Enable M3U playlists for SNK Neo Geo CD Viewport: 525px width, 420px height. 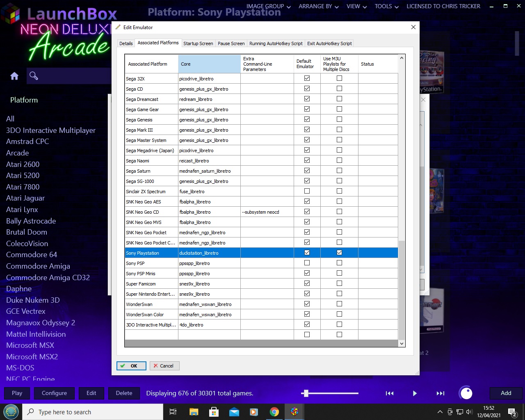tap(339, 212)
